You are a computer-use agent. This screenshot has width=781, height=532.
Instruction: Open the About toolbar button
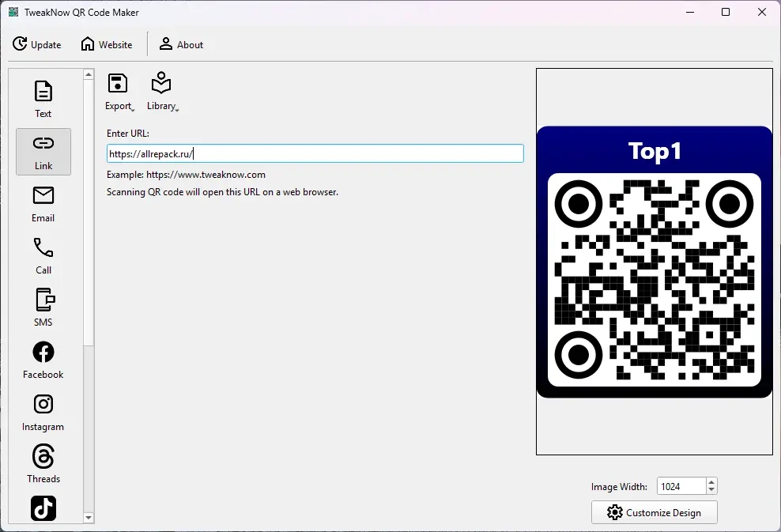[181, 44]
